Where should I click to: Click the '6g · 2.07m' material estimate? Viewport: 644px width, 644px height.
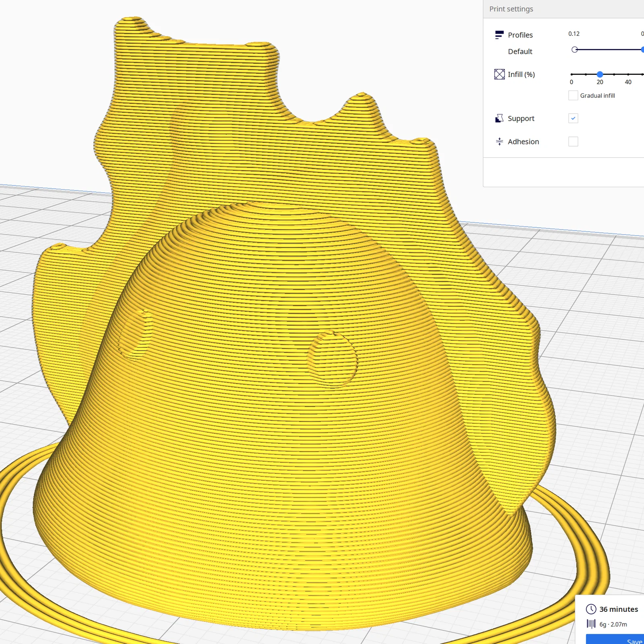pos(613,624)
